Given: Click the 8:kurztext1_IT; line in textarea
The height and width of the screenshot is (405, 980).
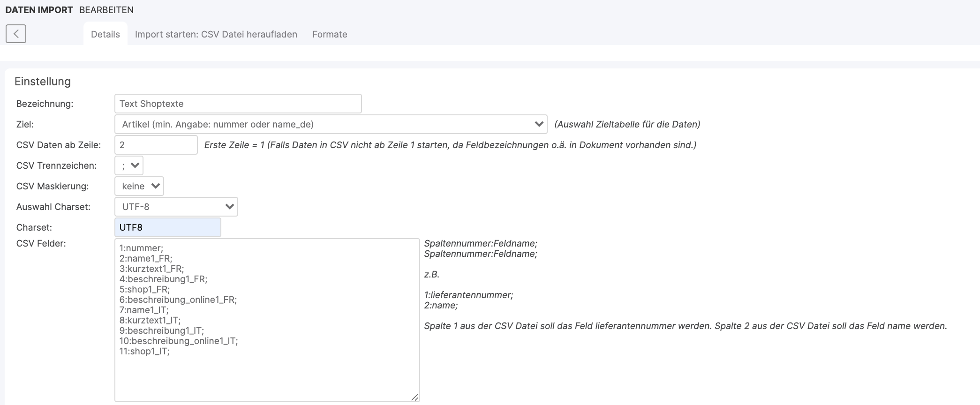Looking at the screenshot, I should tap(150, 321).
